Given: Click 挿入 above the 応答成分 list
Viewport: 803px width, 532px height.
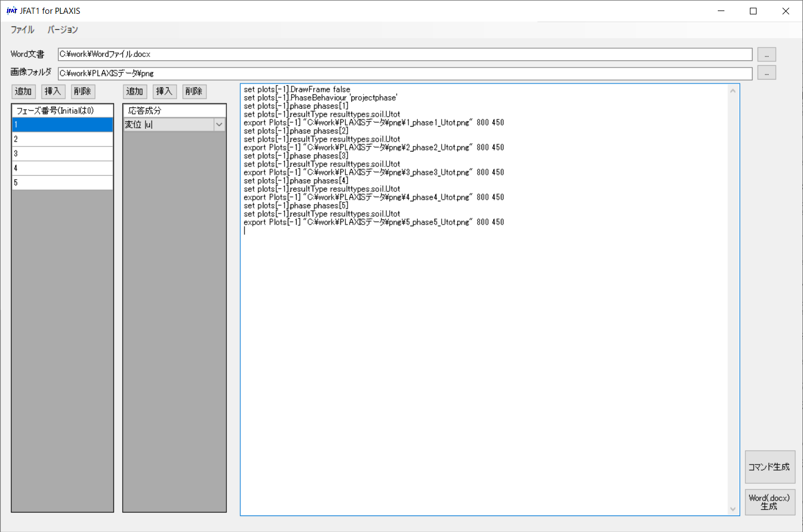Looking at the screenshot, I should tap(164, 91).
